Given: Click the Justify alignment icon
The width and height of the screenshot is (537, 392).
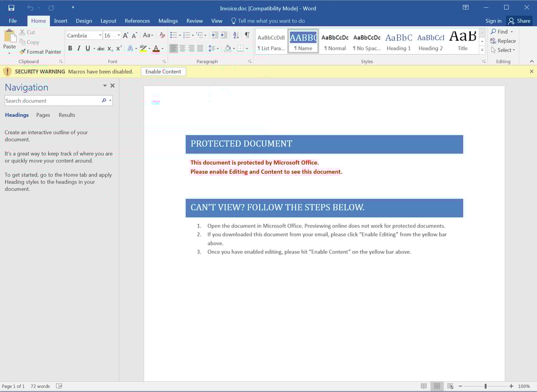Looking at the screenshot, I should [200, 48].
